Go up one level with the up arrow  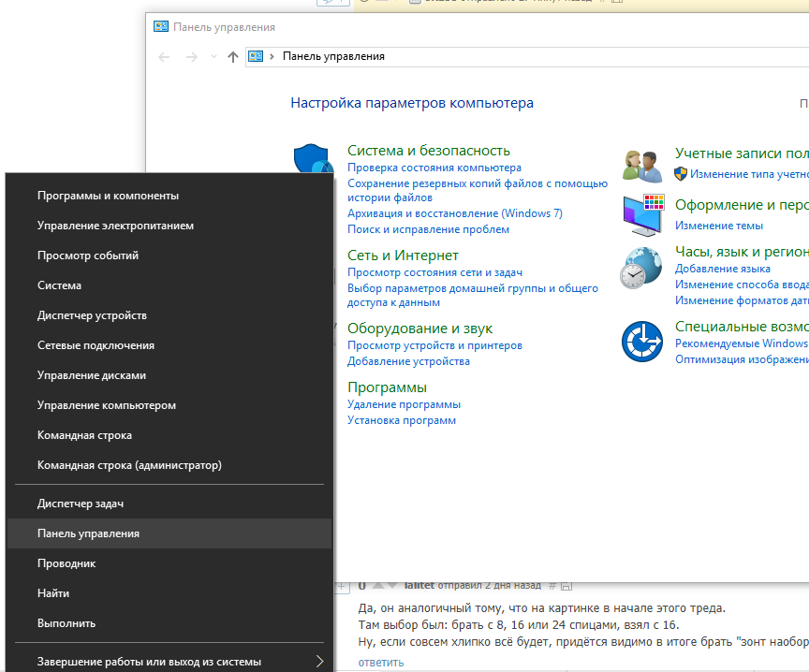[x=233, y=57]
